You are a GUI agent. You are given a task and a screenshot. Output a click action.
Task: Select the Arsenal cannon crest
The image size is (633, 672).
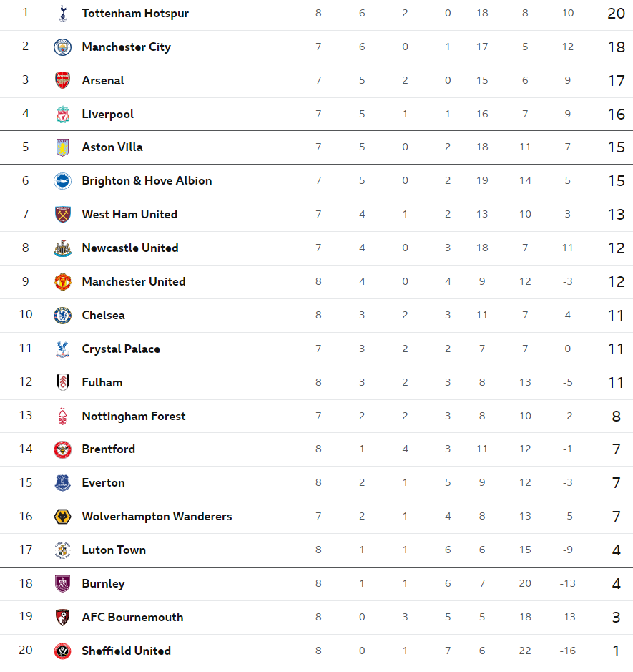pos(62,81)
